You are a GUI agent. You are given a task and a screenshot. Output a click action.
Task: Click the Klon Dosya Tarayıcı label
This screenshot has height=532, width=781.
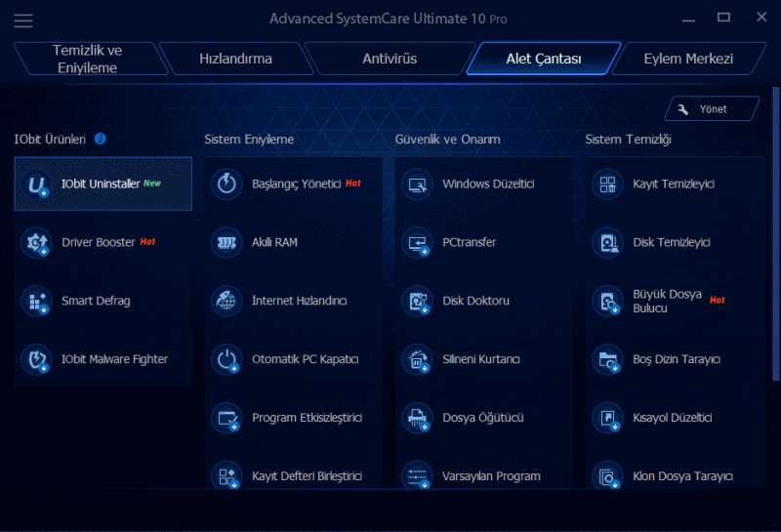pos(682,476)
